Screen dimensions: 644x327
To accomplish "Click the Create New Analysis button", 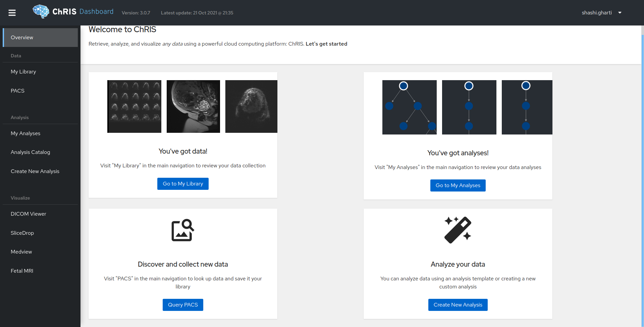I will pos(458,305).
